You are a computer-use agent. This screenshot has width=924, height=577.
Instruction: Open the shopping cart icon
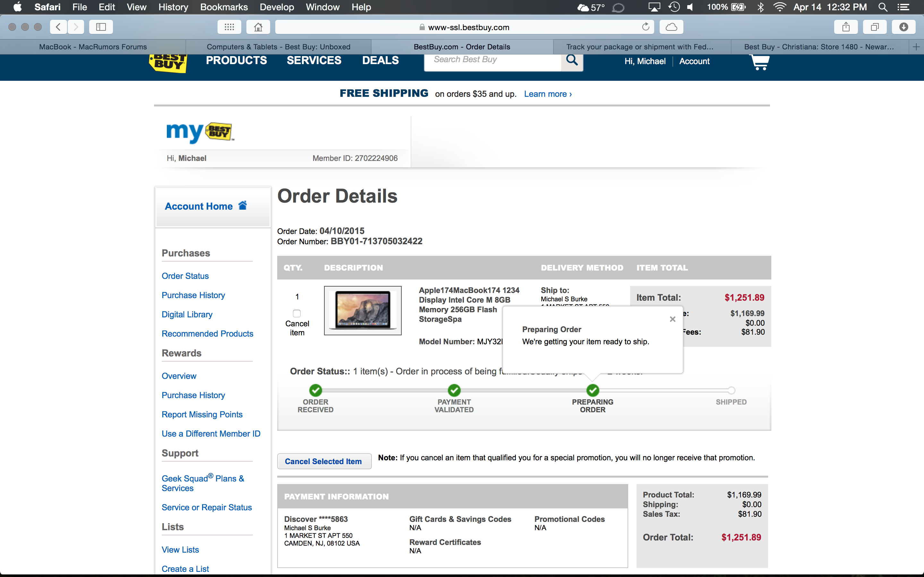click(x=760, y=63)
